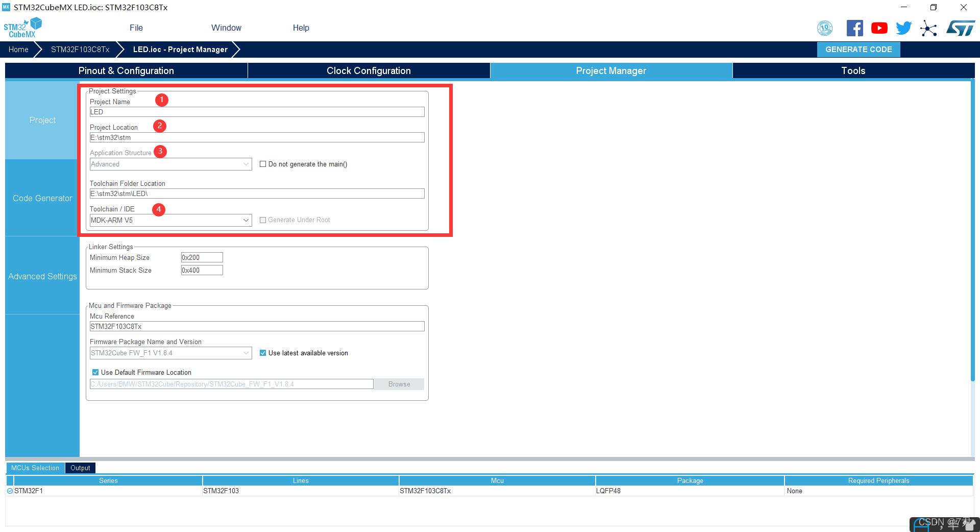The height and width of the screenshot is (532, 980).
Task: Switch to Pinout & Configuration tab
Action: [x=126, y=70]
